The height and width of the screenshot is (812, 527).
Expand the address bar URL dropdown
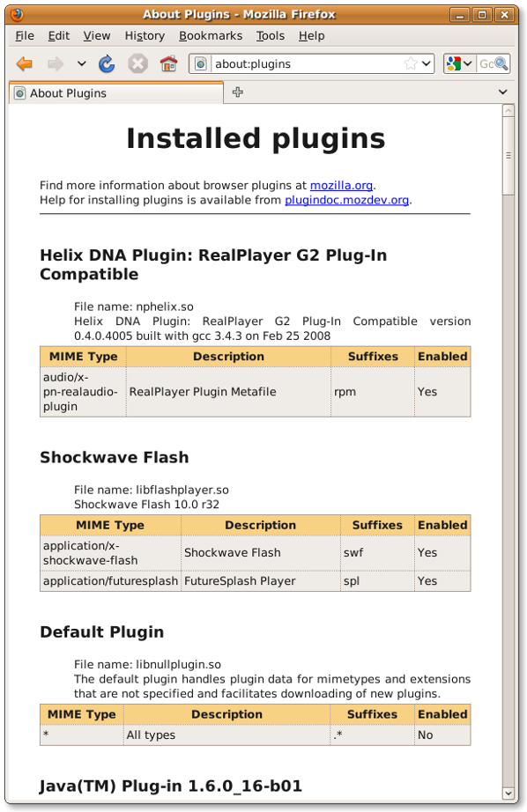pos(426,63)
